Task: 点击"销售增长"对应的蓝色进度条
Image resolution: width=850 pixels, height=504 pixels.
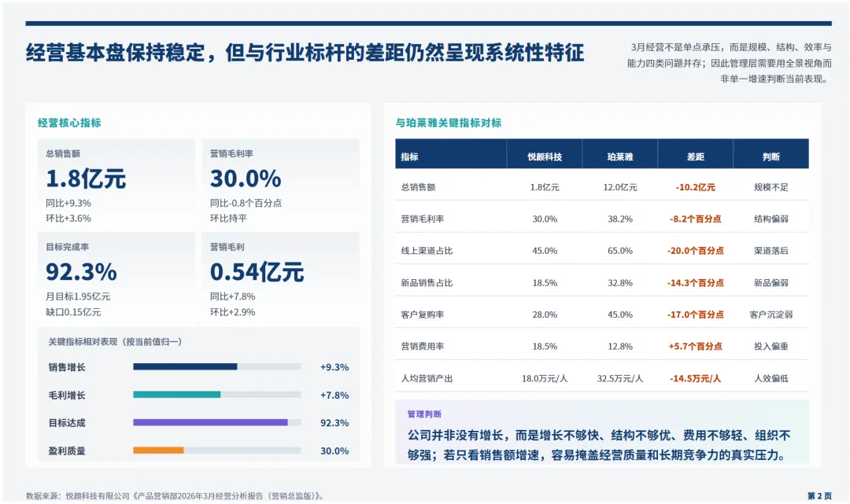Action: point(185,366)
